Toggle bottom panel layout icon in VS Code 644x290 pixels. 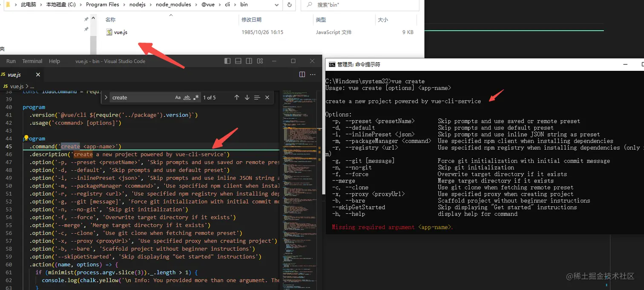click(238, 61)
